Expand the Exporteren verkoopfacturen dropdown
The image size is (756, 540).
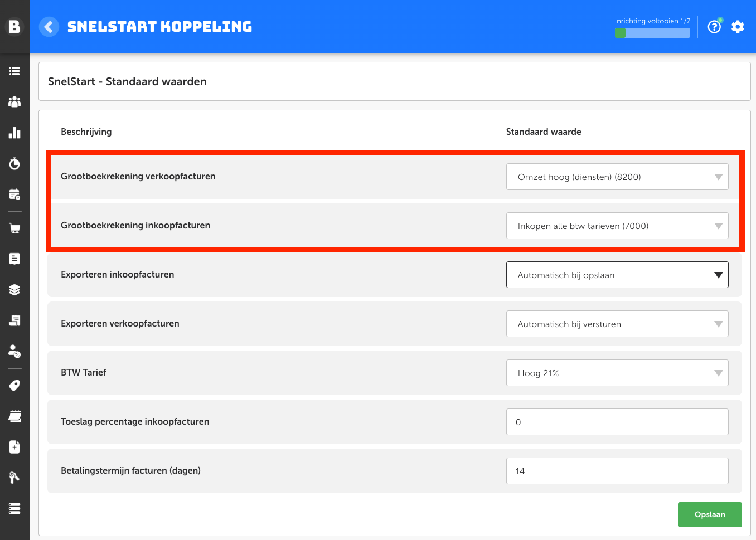pos(617,324)
